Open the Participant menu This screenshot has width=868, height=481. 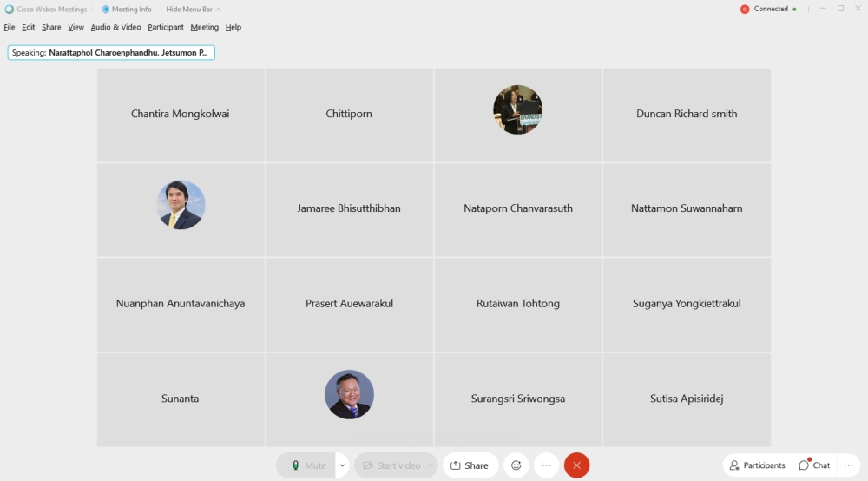click(x=165, y=27)
